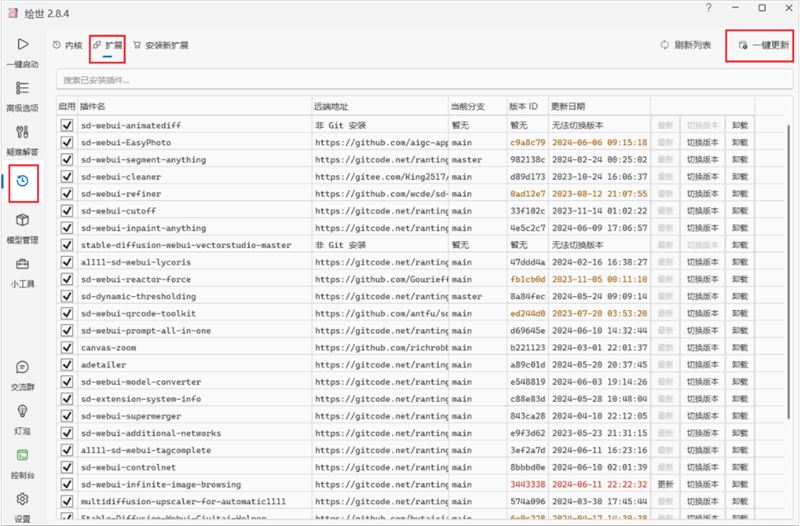This screenshot has height=526, width=800.
Task: Click 切换版本 for canvas-zoom row
Action: coord(703,347)
